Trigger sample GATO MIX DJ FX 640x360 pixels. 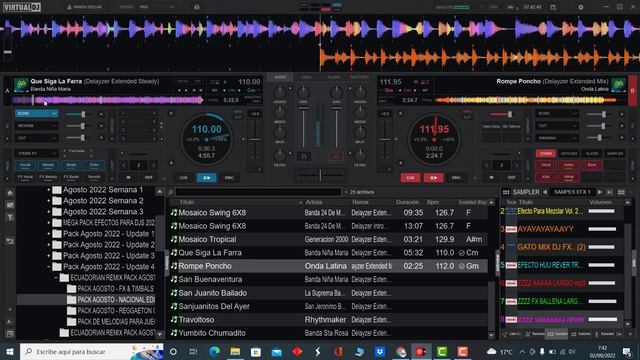pos(551,247)
